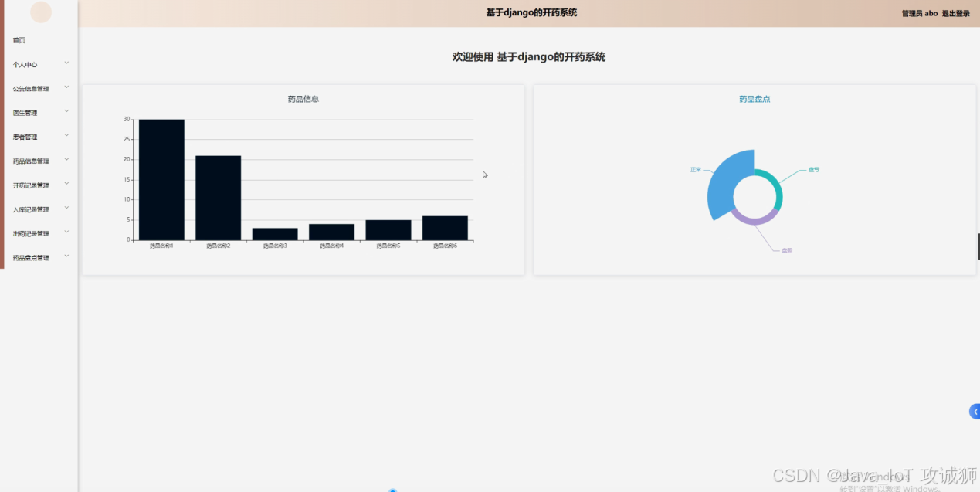Expand the 药品信息管理 submenu chevron
Image resolution: width=980 pixels, height=492 pixels.
click(66, 159)
